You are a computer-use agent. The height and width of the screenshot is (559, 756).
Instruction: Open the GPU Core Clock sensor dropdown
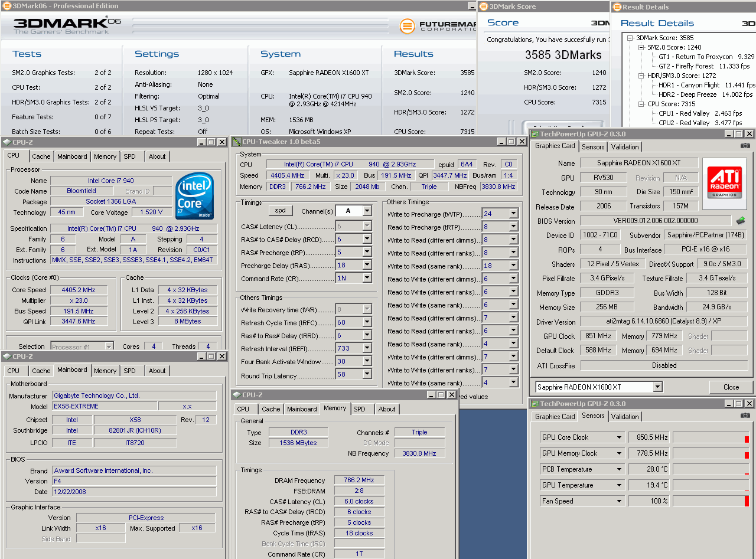(x=620, y=437)
